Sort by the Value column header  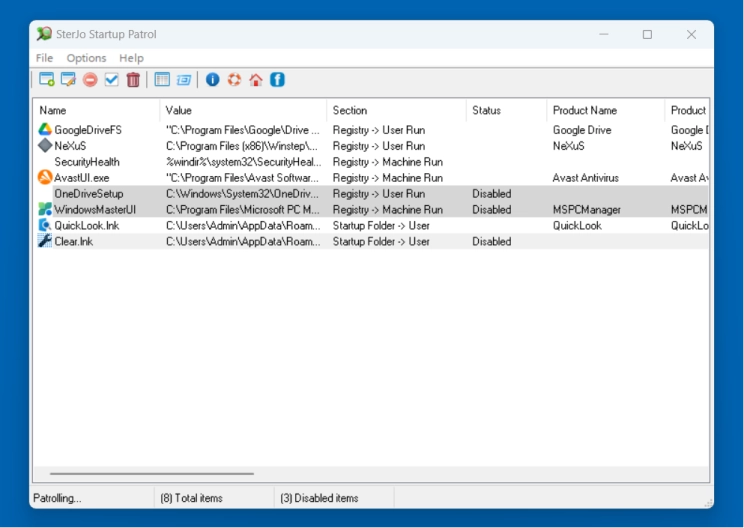coord(243,110)
